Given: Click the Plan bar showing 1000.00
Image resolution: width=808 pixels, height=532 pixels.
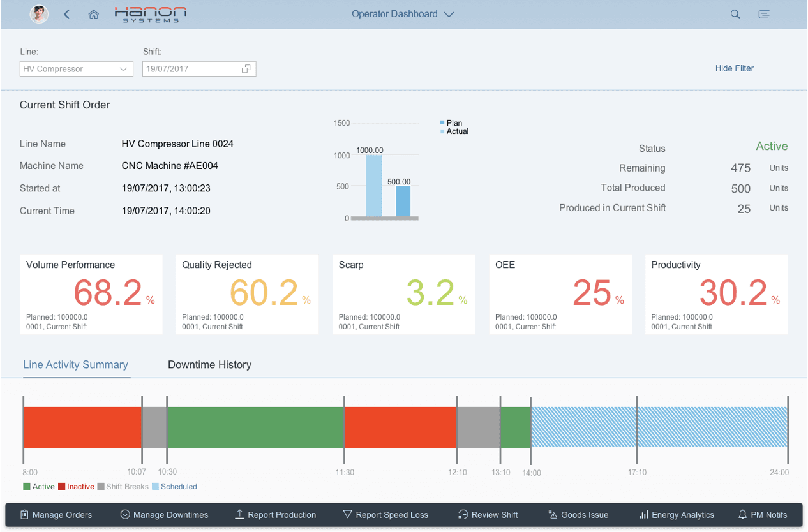Looking at the screenshot, I should coord(374,186).
